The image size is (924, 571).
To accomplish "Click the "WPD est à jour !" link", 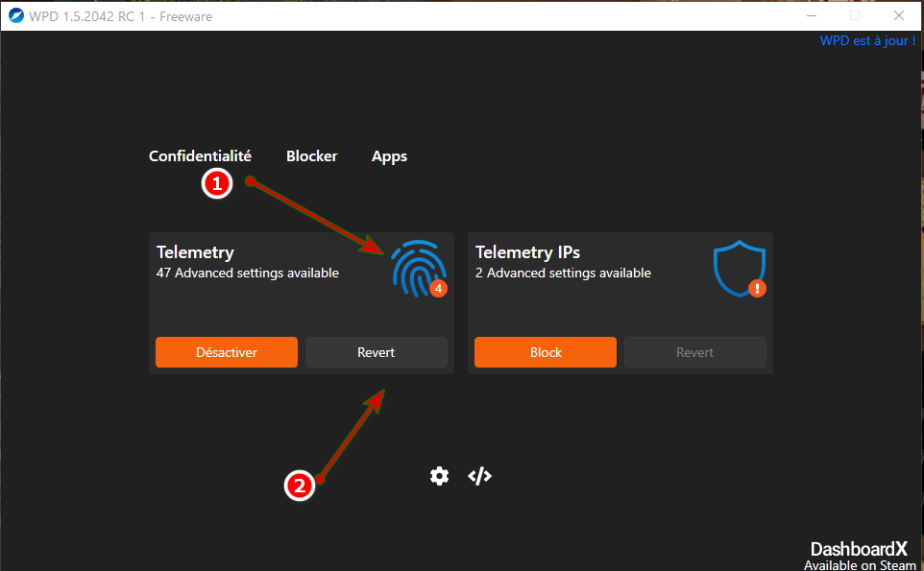I will tap(866, 41).
